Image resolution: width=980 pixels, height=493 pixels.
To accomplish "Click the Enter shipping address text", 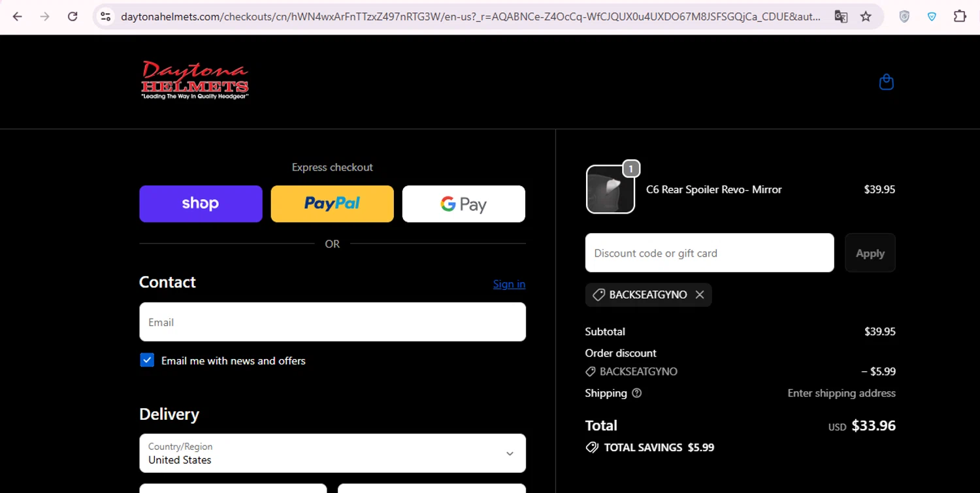I will pos(841,393).
